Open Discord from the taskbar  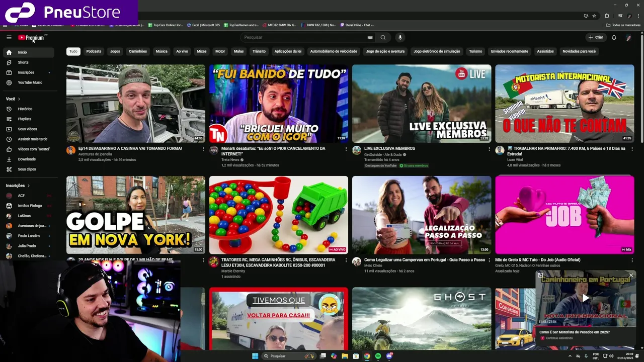389,356
